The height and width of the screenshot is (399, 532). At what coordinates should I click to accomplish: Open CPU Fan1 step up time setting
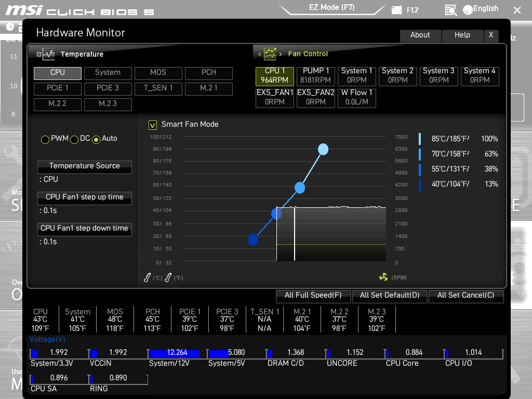[x=85, y=197]
